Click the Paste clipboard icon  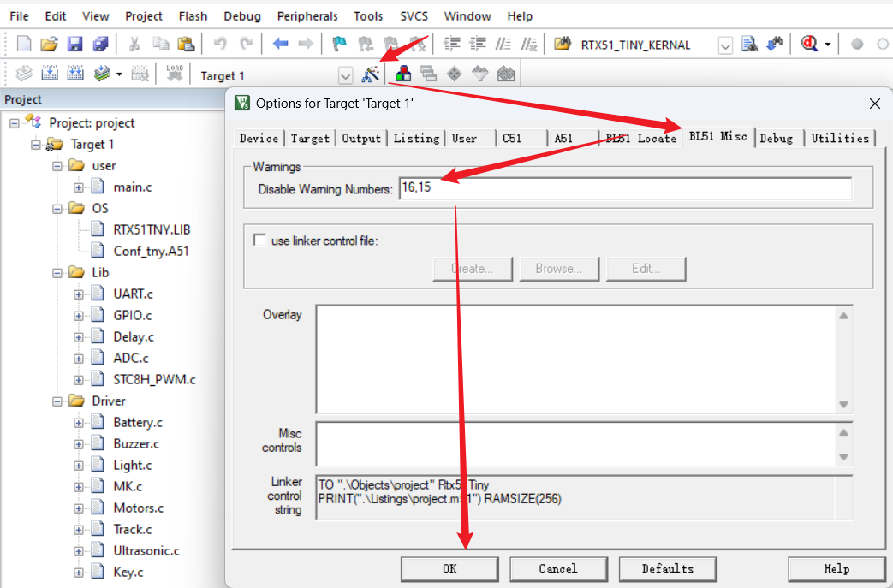[187, 44]
